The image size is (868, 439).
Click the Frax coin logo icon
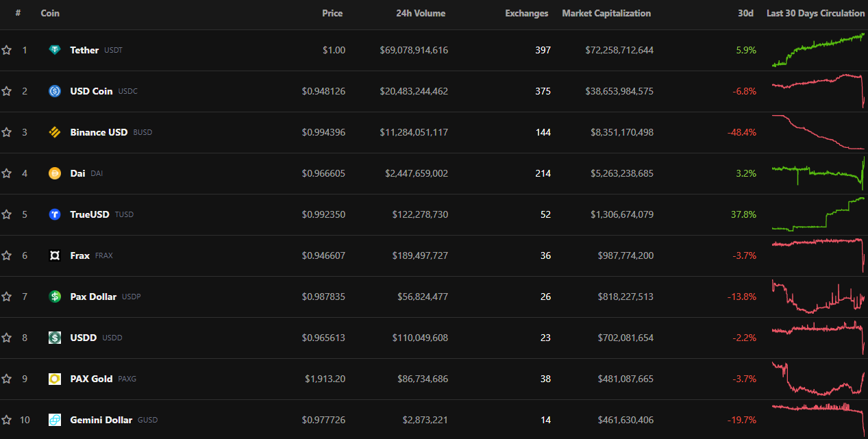[55, 255]
